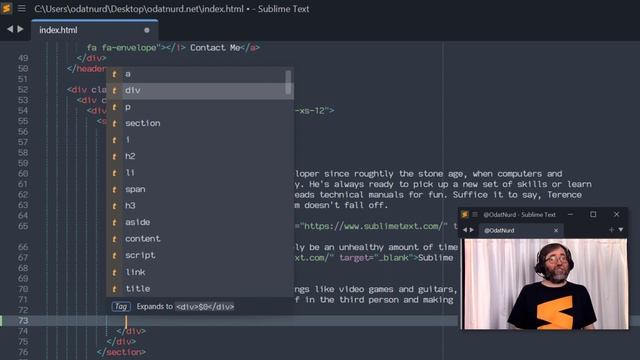
Task: Click the Sublime logo in the @OdatNurd window
Action: click(464, 214)
